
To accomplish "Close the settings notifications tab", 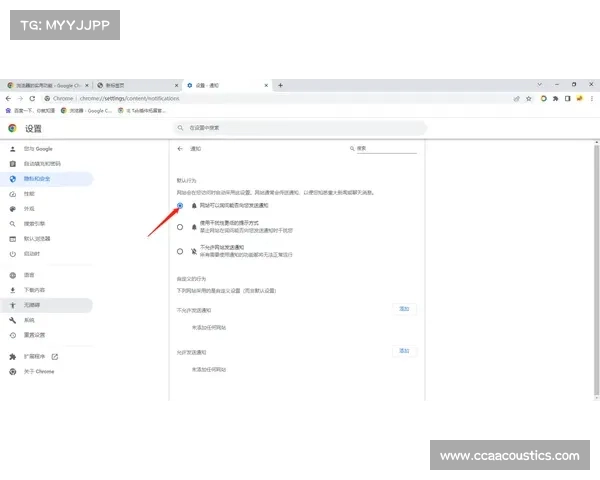I will (266, 85).
